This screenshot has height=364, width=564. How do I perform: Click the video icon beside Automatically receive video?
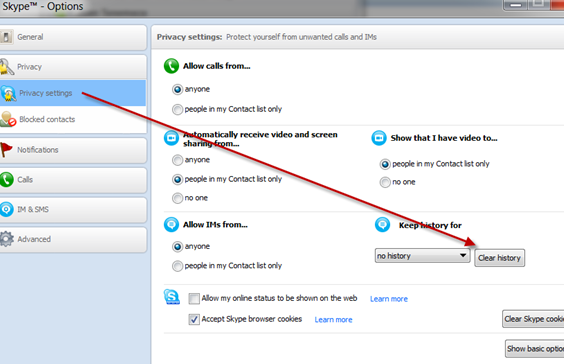pos(171,138)
